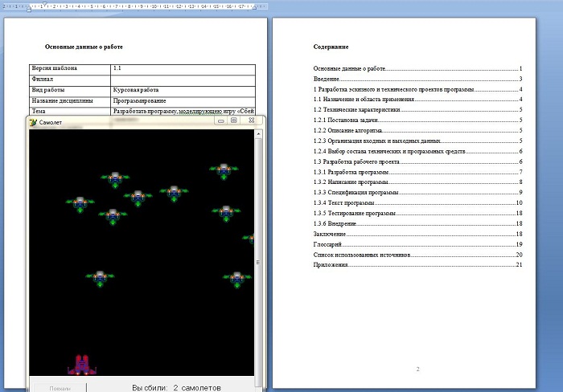
Task: Click the 'Разработать программу, моделирующую игру' cell
Action: (183, 111)
